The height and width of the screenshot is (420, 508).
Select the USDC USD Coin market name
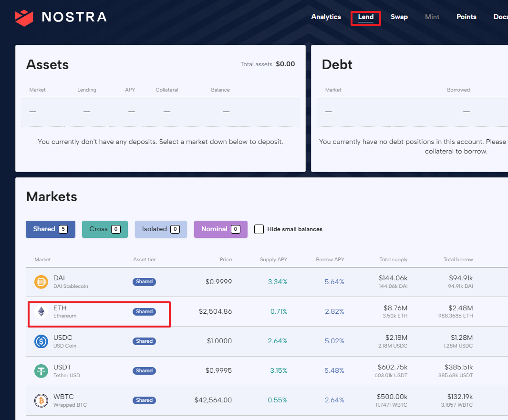[65, 341]
